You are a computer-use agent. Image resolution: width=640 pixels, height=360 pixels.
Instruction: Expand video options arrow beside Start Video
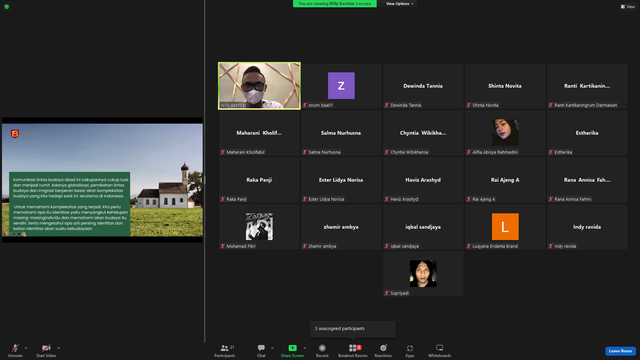click(59, 348)
